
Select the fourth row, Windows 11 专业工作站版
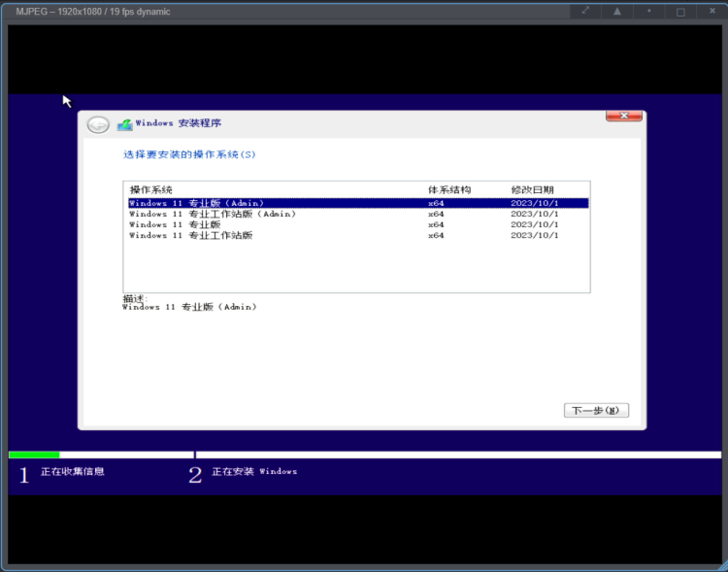tap(358, 235)
